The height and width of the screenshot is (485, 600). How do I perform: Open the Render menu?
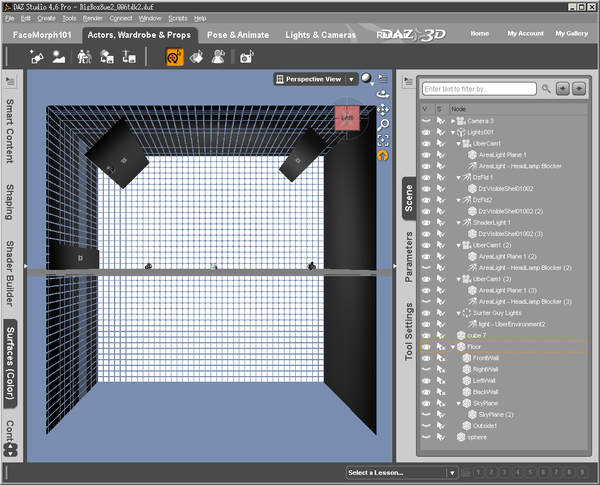tap(93, 18)
